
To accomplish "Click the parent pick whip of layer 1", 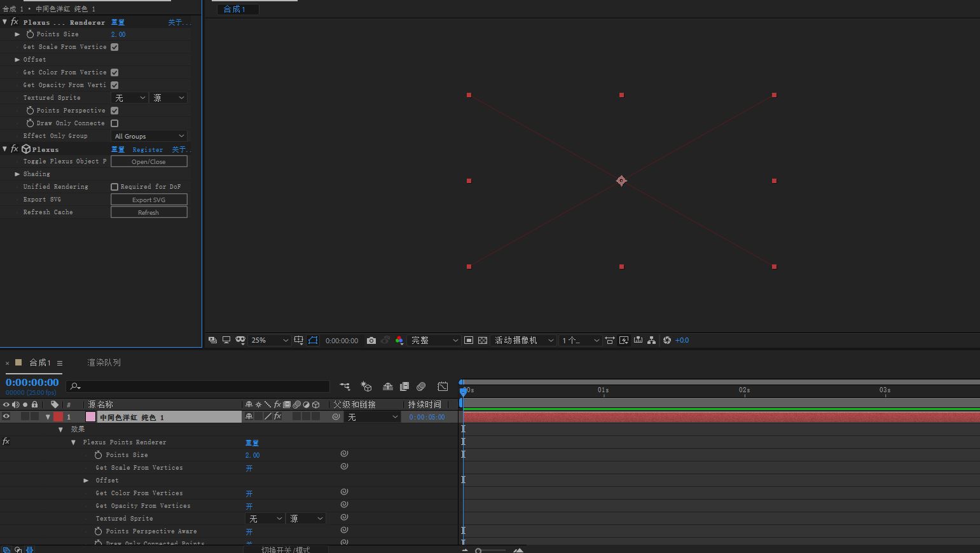I will [x=336, y=417].
